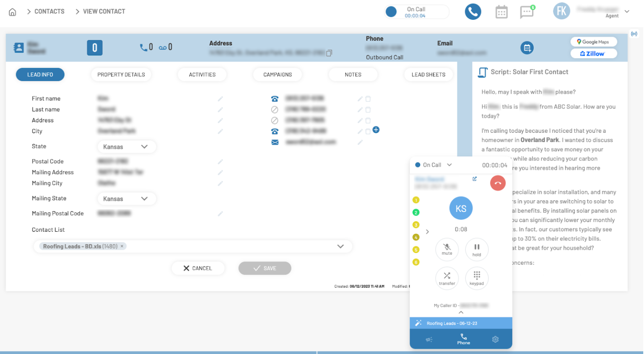Expand the Contact List dropdown
Image resolution: width=644 pixels, height=354 pixels.
pyautogui.click(x=340, y=246)
